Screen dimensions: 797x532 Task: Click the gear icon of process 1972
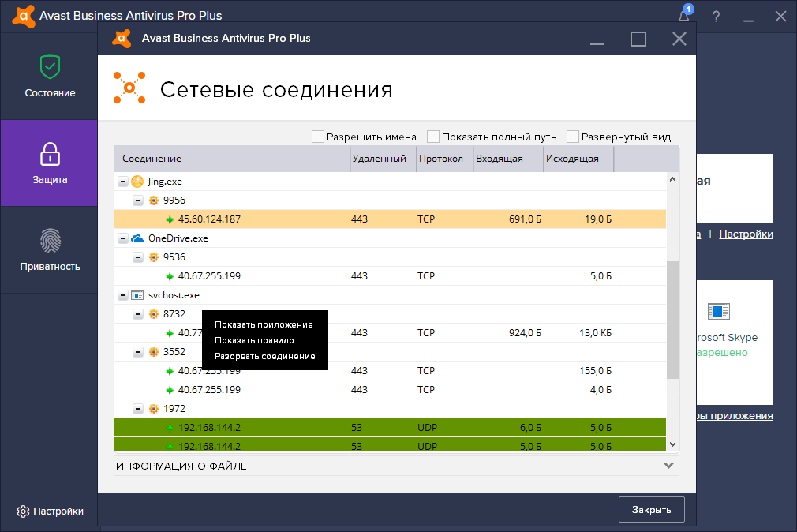154,409
